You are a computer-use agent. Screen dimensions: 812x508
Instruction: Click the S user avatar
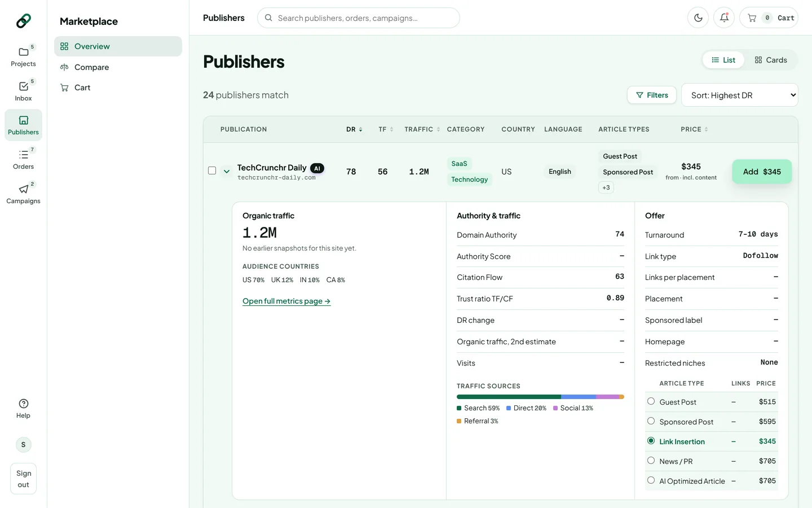coord(23,445)
